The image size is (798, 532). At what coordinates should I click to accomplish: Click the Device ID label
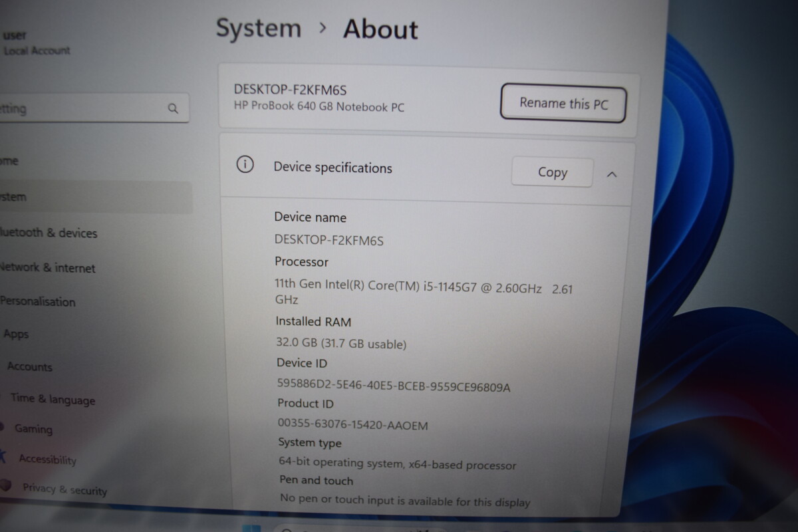302,363
